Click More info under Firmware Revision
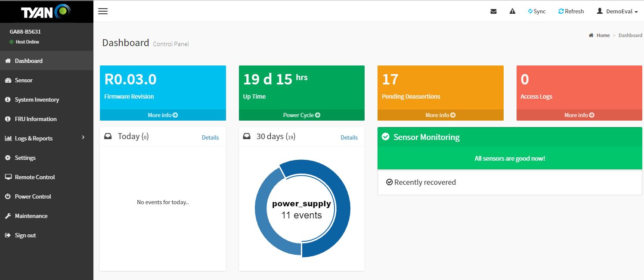Image resolution: width=644 pixels, height=280 pixels. (163, 115)
